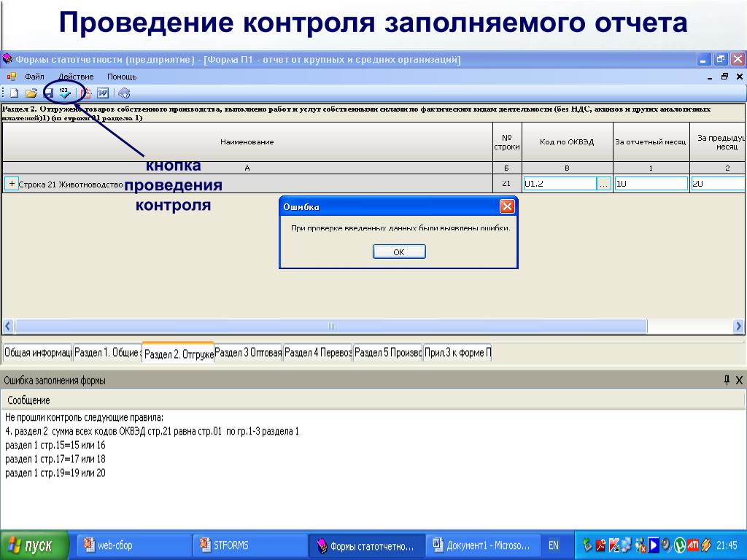The height and width of the screenshot is (560, 747).
Task: Select error line 'раздел 1 стр.17=17 или 18'
Action: tap(55, 459)
